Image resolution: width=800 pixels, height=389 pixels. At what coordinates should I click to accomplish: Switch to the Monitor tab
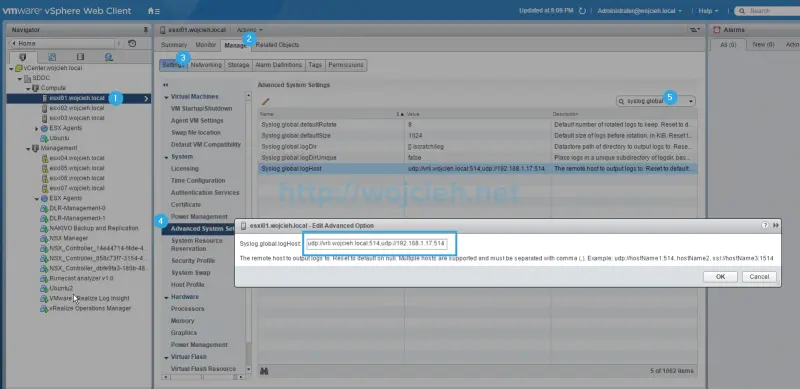click(206, 45)
